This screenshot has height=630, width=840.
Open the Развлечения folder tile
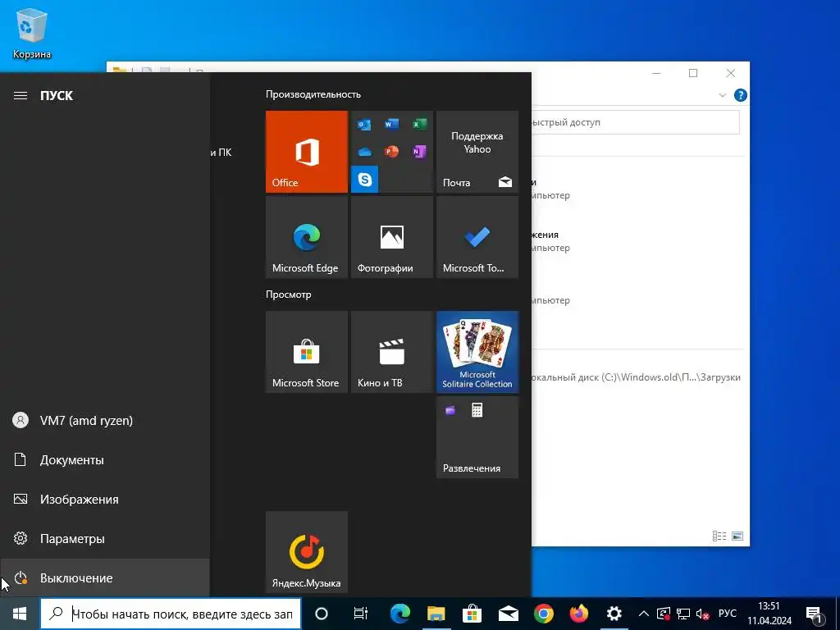click(x=477, y=437)
